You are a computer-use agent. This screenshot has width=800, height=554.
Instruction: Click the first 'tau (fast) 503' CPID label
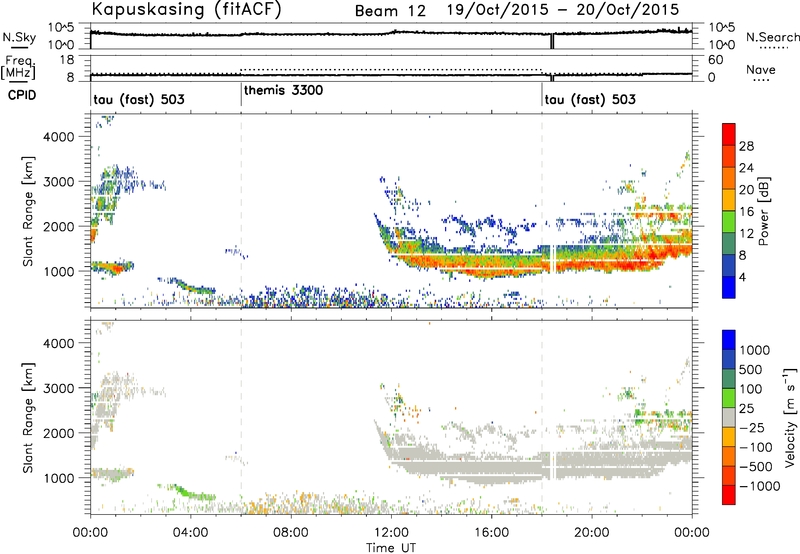(x=139, y=99)
